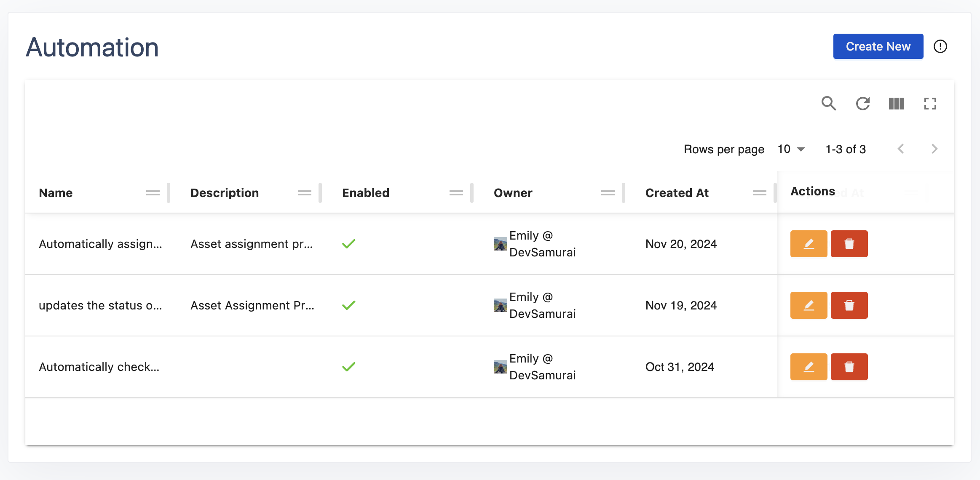The width and height of the screenshot is (980, 480).
Task: Open the show/hide columns icon
Action: coord(896,104)
